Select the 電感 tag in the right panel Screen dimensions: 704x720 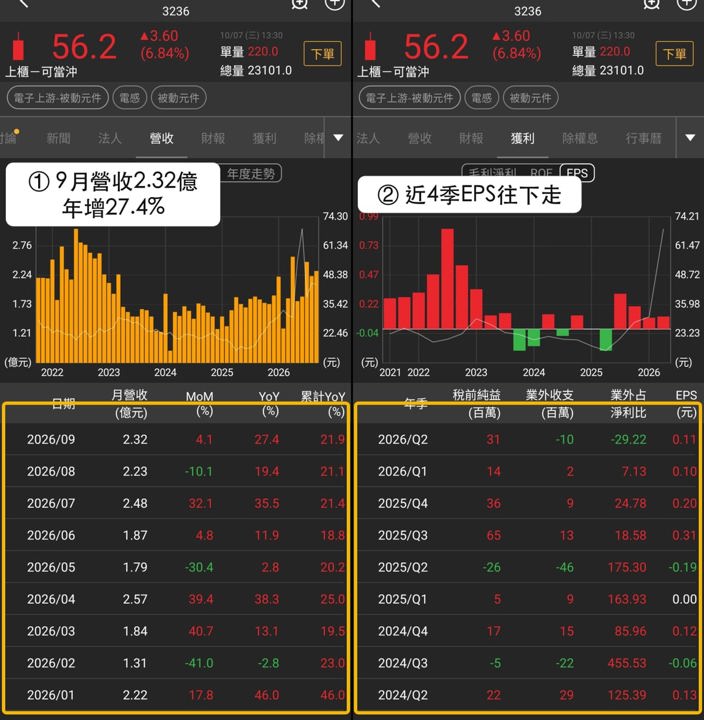[481, 98]
